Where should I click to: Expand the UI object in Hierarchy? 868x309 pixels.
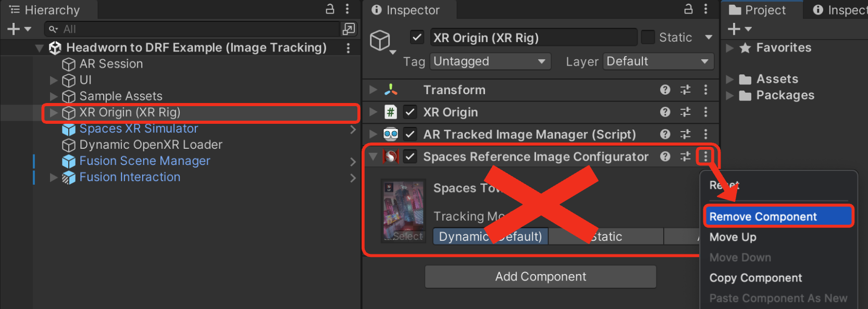[x=54, y=80]
